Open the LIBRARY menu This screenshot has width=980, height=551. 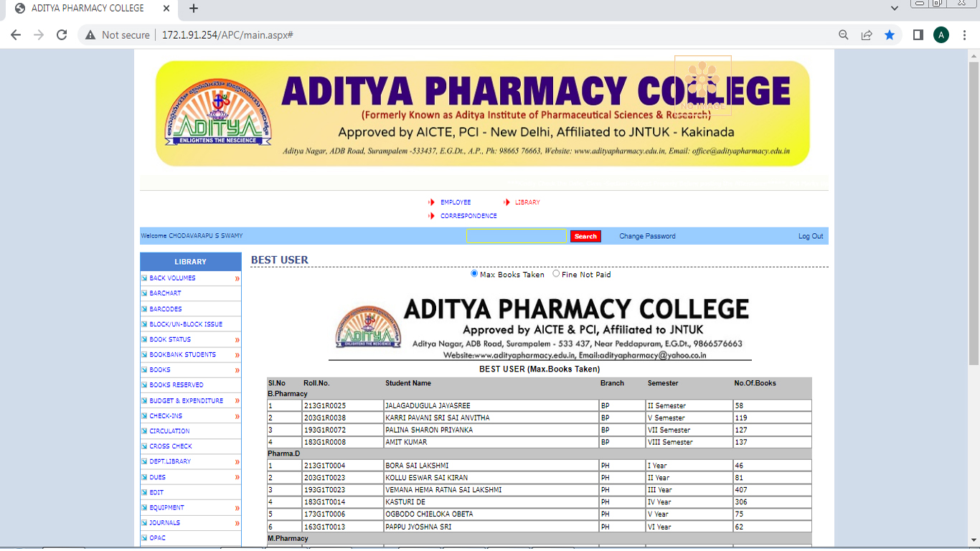click(x=527, y=202)
